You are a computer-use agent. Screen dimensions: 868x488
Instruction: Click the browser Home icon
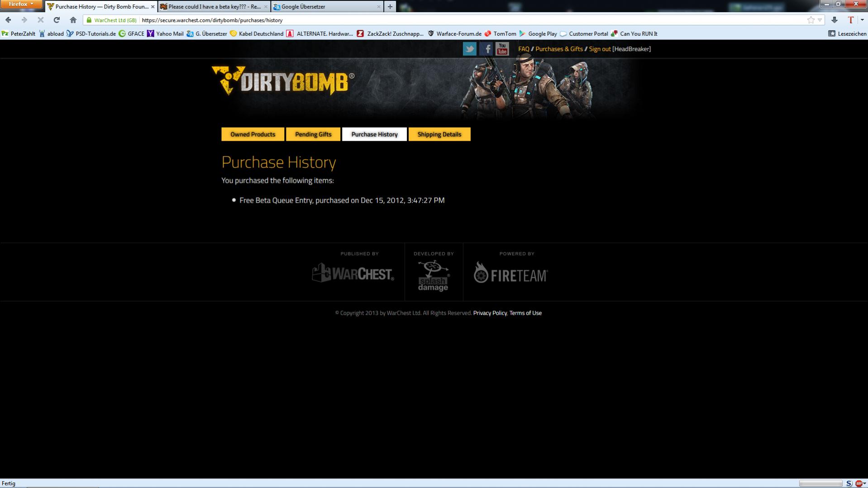click(x=73, y=20)
